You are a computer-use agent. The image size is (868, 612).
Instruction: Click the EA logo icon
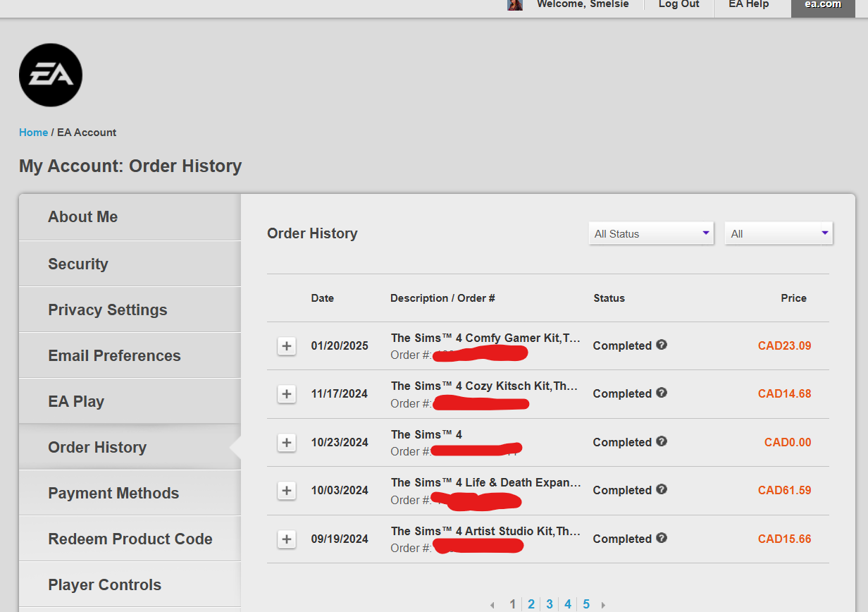(51, 75)
